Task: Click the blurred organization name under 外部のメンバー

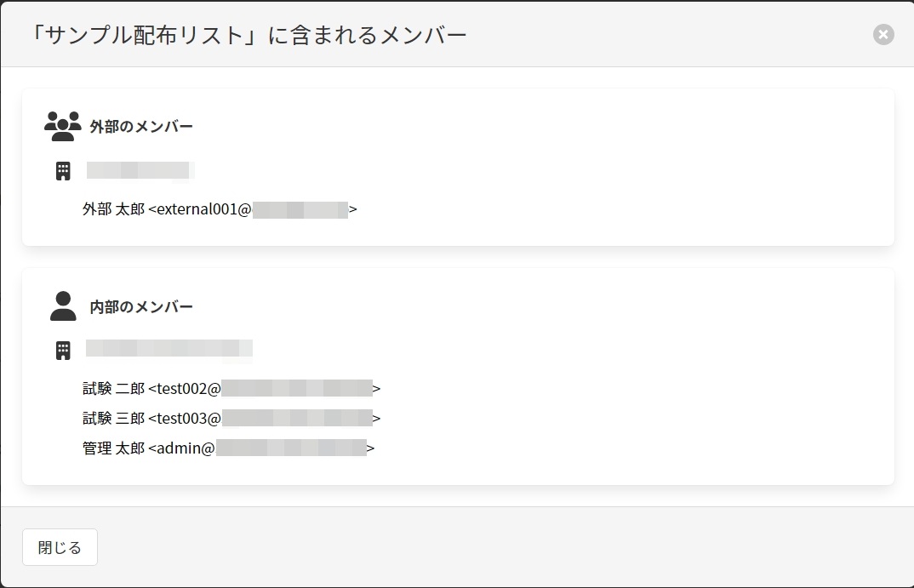Action: point(140,170)
